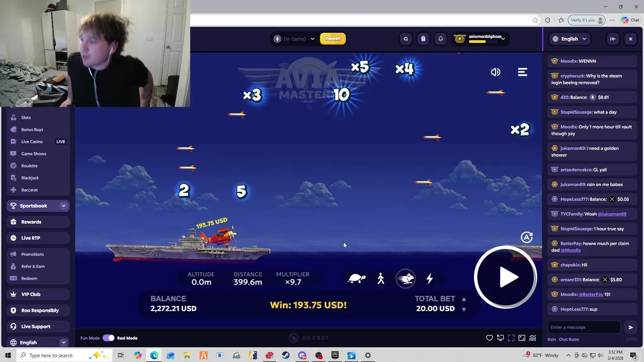The image size is (644, 362).
Task: Select lightning turbo speed
Action: [430, 279]
